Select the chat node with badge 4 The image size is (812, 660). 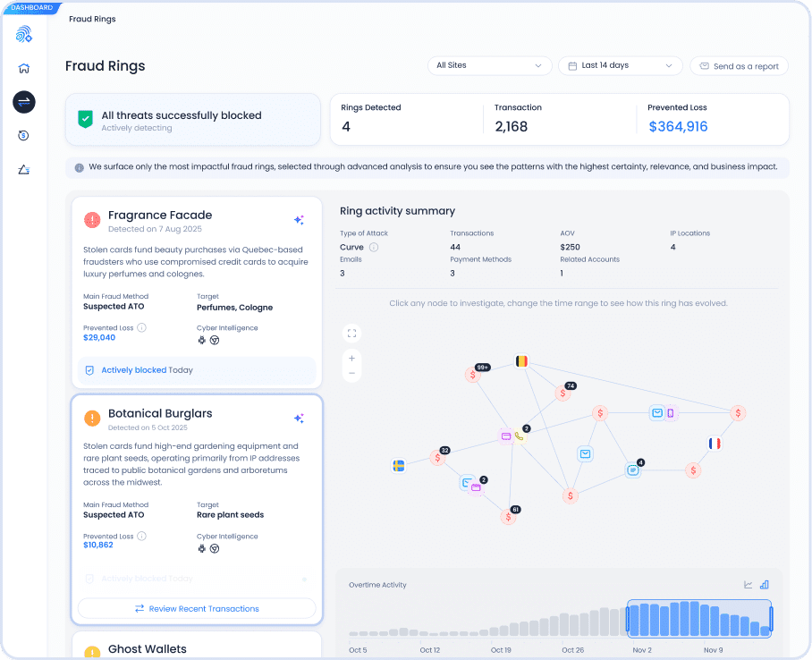point(632,470)
